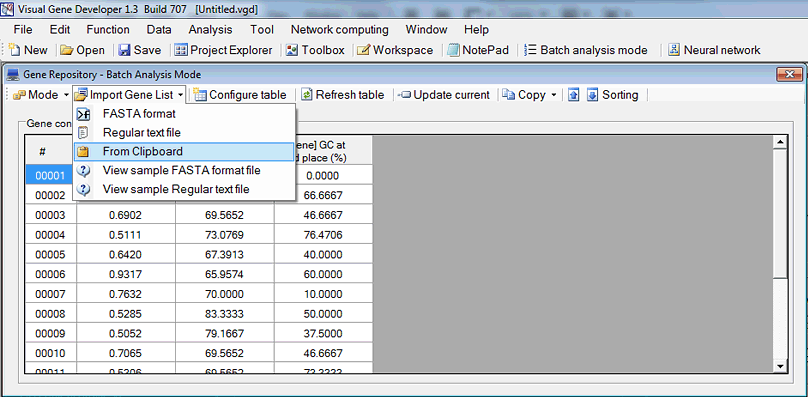Click cell value 0.9317

tap(125, 274)
